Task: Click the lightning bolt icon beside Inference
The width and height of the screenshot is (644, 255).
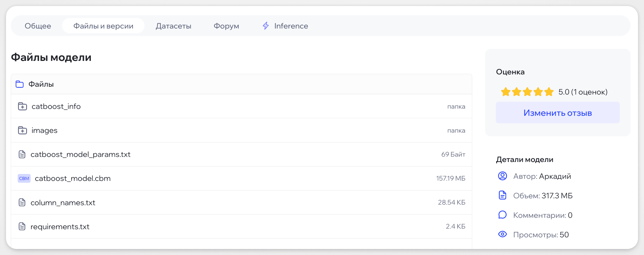Action: [266, 26]
